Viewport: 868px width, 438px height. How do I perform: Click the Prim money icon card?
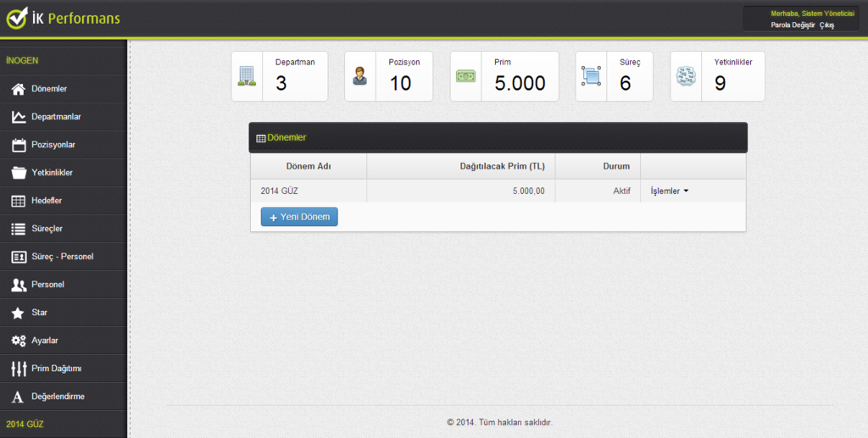point(465,76)
